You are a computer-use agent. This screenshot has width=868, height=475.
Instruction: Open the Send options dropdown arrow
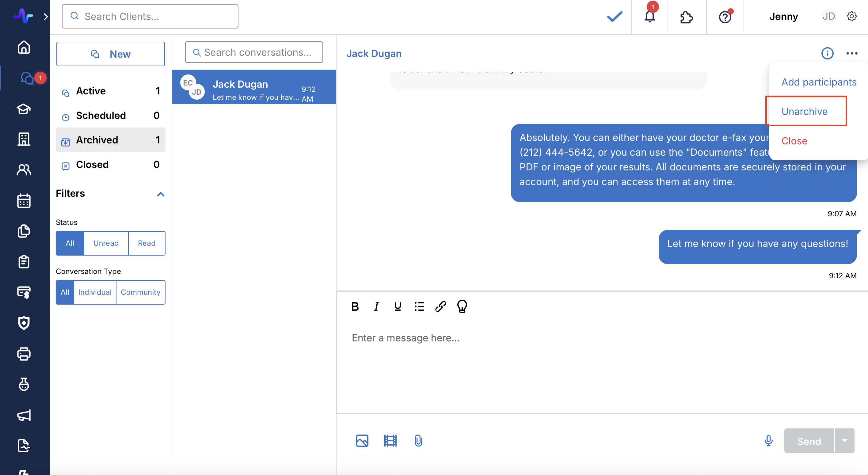pos(844,441)
